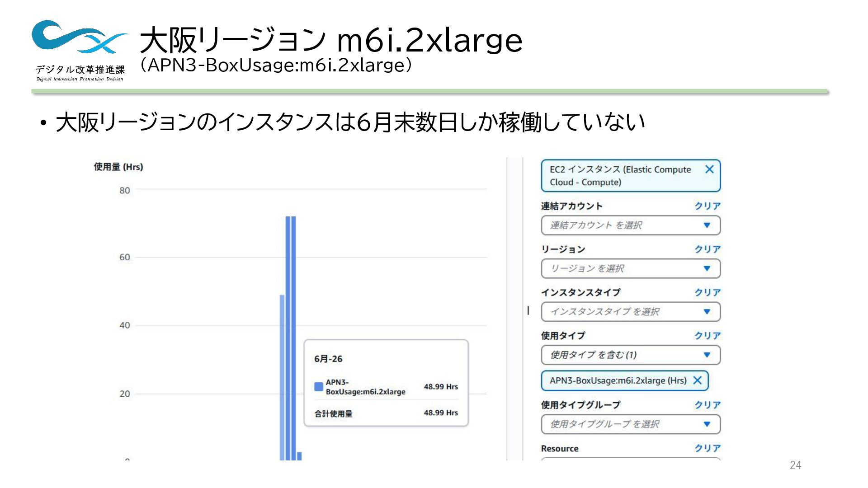868x488 pixels.
Task: Click the デジタル改革推進課 logo
Action: point(80,51)
